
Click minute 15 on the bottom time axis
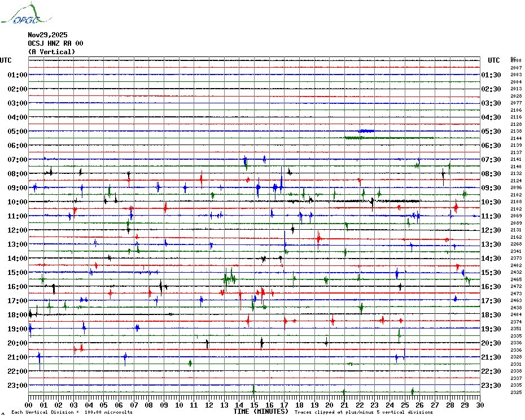[x=254, y=405]
